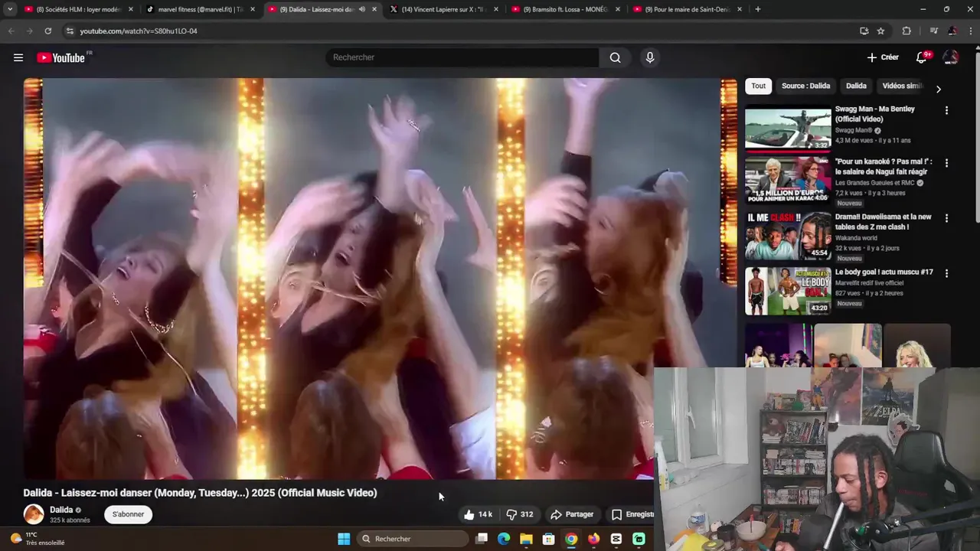The image size is (980, 551).
Task: Open options for Swagg Man - Ma Bentley
Action: coord(946,110)
